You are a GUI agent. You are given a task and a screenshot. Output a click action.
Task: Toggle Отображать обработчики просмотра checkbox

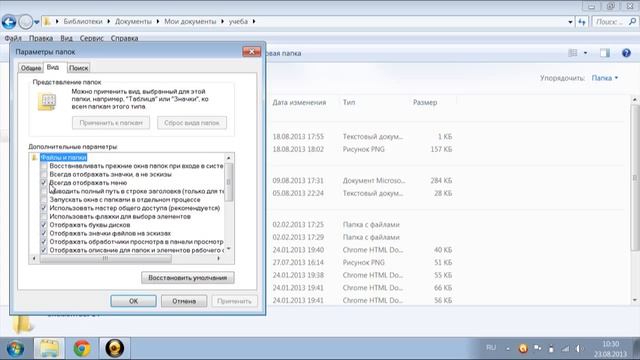(44, 242)
